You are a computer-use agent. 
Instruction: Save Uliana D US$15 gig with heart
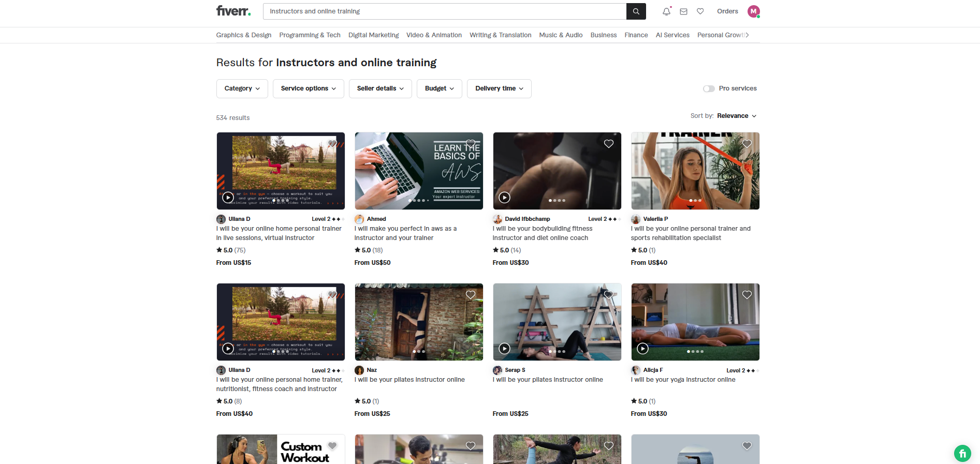pyautogui.click(x=332, y=144)
